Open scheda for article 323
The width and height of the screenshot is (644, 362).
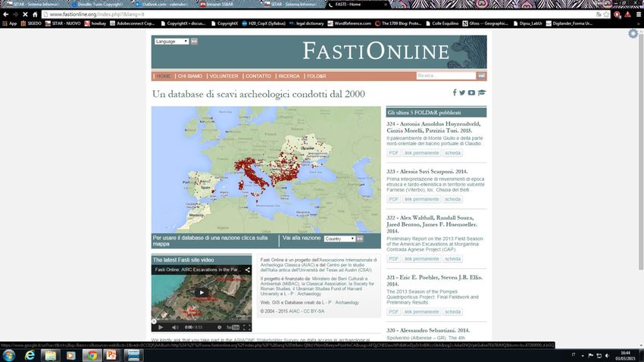click(x=452, y=199)
